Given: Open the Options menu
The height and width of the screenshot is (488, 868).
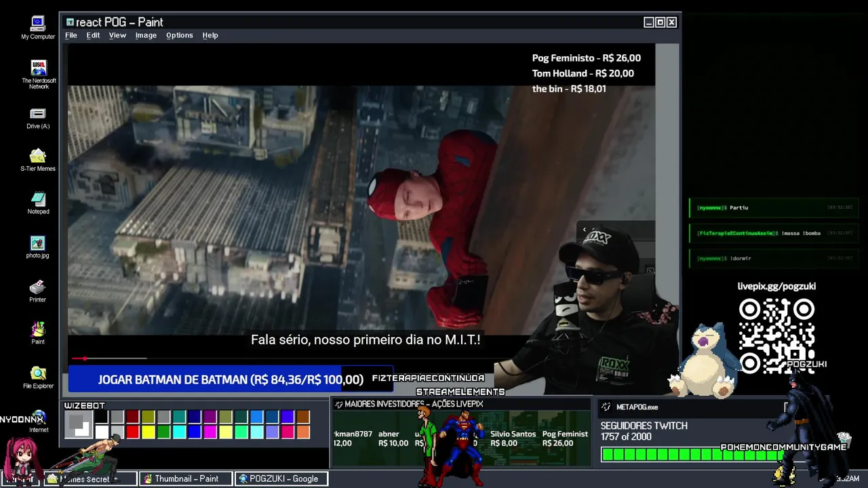Looking at the screenshot, I should tap(180, 35).
